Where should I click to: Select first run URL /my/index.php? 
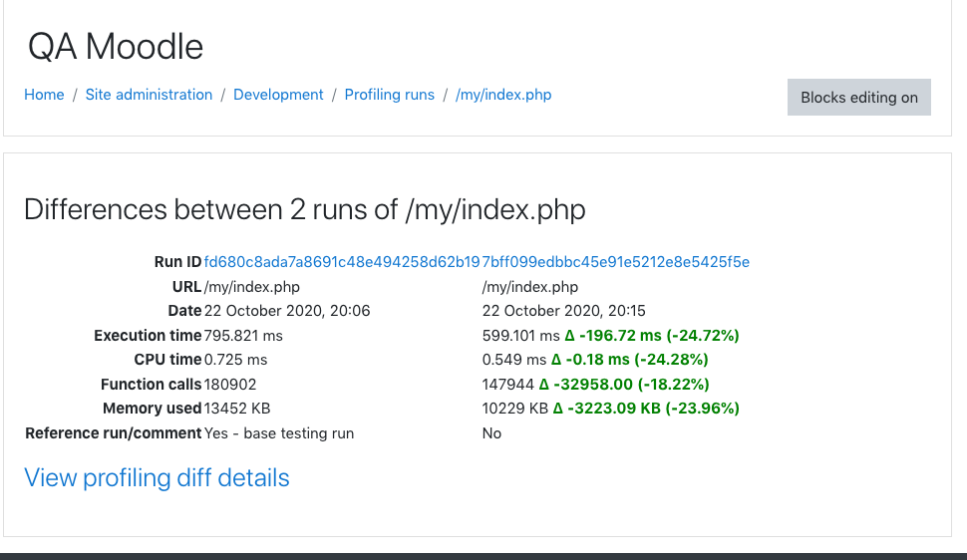click(251, 287)
